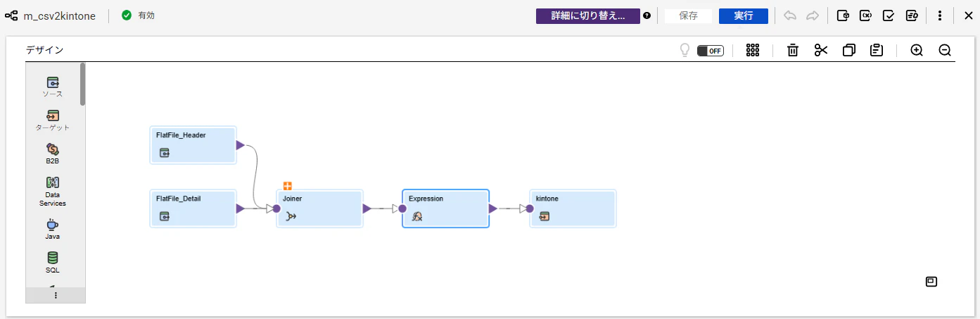Select the ソース source transformation in palette
This screenshot has height=319, width=980.
coord(53,87)
